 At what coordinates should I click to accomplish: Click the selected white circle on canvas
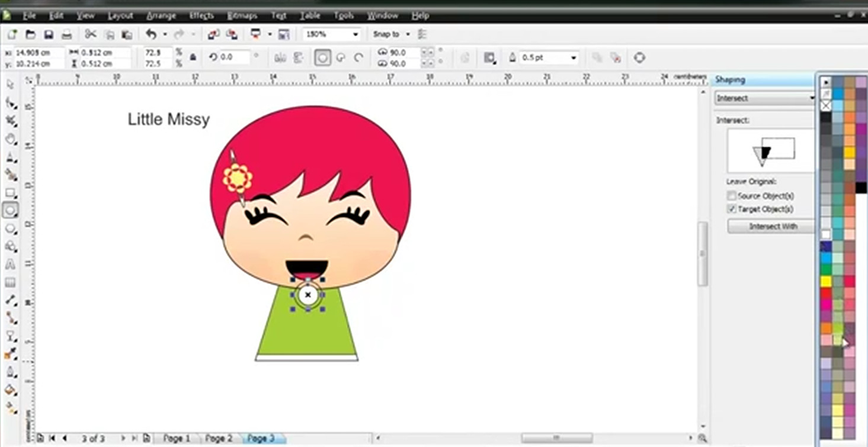pyautogui.click(x=308, y=294)
